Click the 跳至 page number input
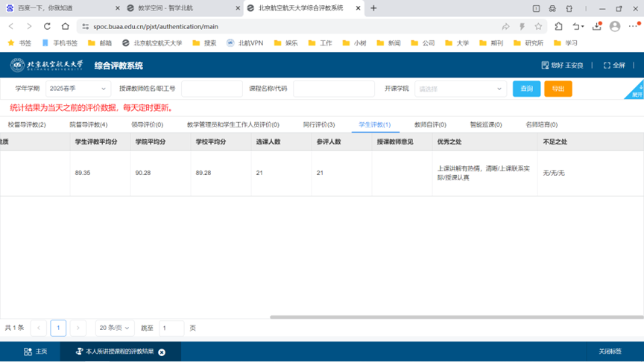 tap(171, 328)
